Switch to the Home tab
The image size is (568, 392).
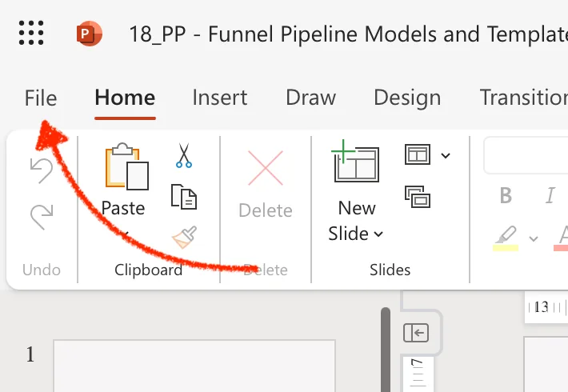pos(125,98)
